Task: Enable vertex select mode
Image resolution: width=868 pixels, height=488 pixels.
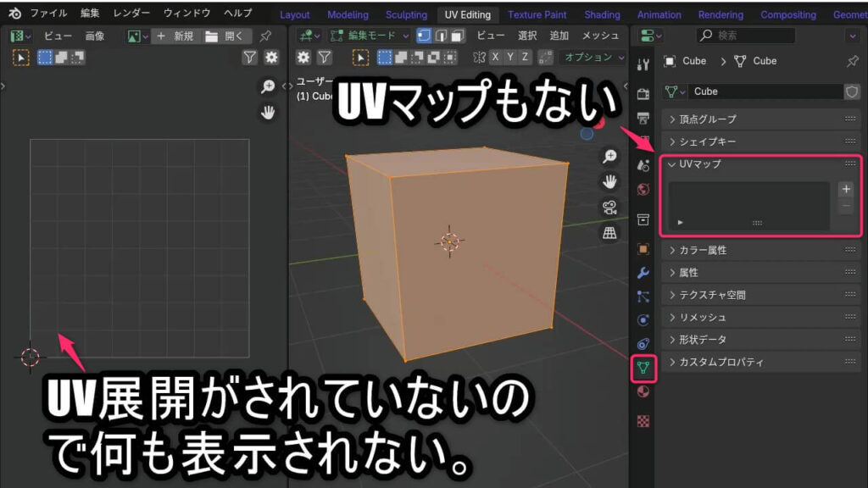Action: tap(424, 36)
